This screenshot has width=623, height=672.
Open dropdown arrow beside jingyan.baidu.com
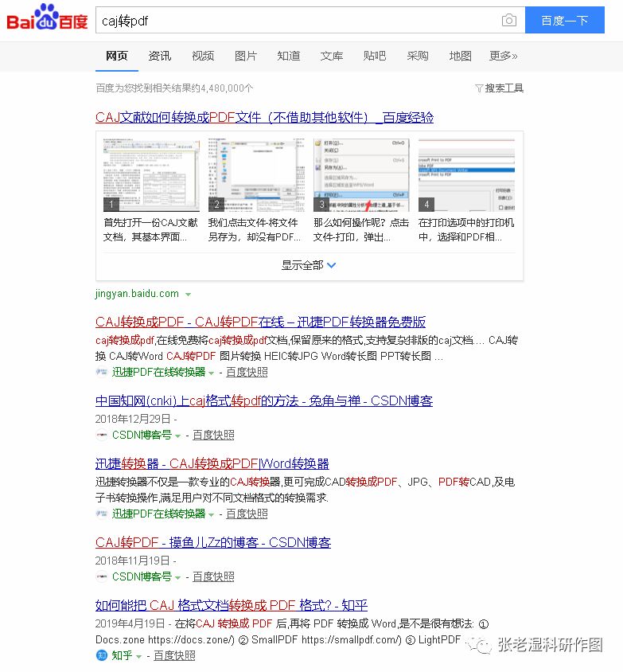188,295
